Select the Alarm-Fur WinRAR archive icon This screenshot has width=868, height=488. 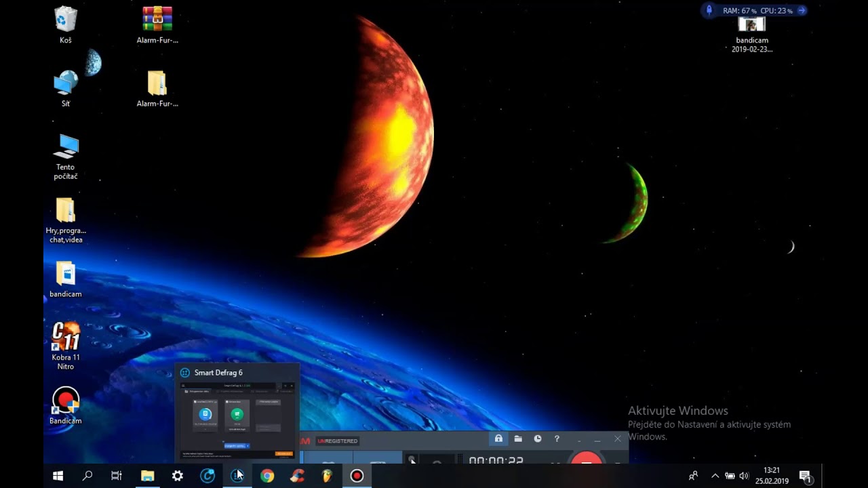(157, 25)
